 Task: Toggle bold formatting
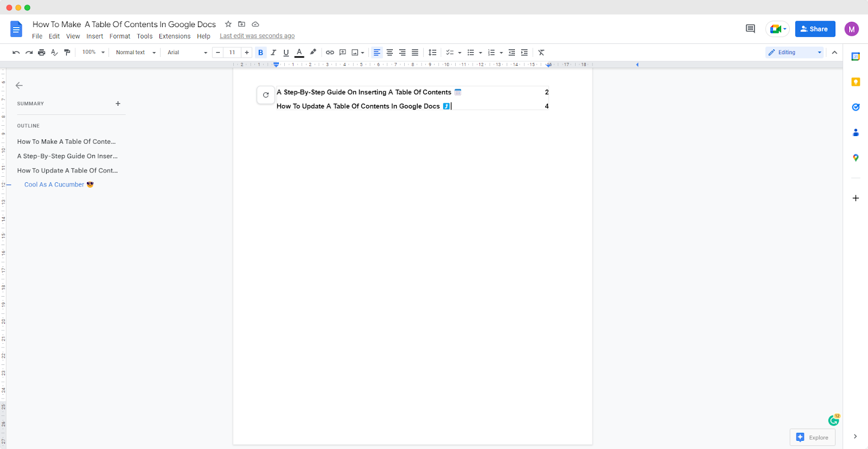(x=261, y=53)
